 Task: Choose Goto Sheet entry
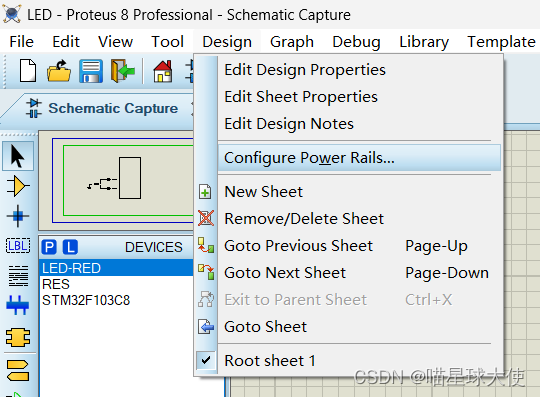click(348, 327)
